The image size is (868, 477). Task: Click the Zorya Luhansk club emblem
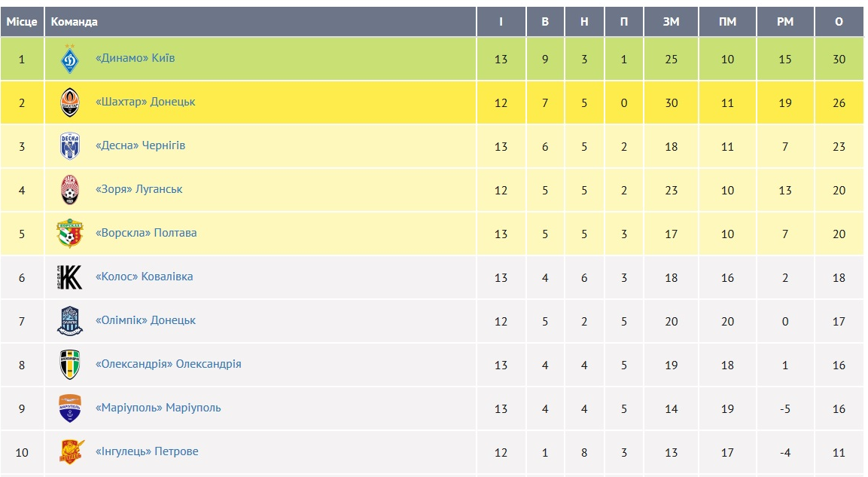70,190
